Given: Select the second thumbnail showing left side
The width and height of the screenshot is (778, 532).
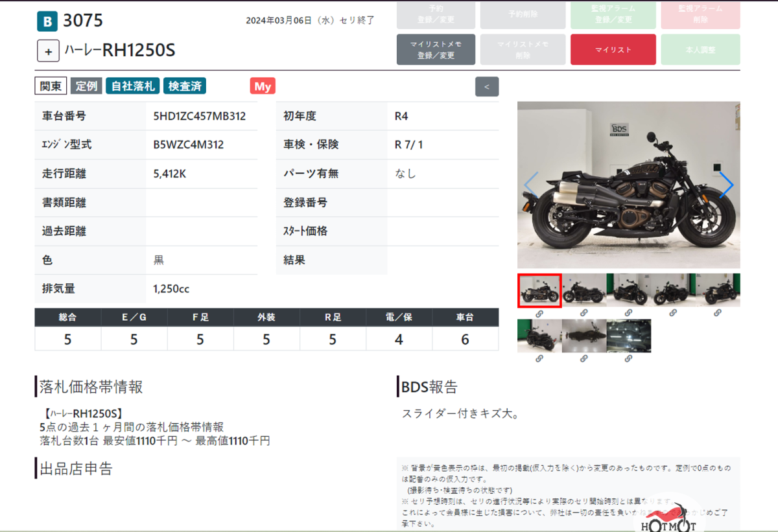Looking at the screenshot, I should (584, 290).
